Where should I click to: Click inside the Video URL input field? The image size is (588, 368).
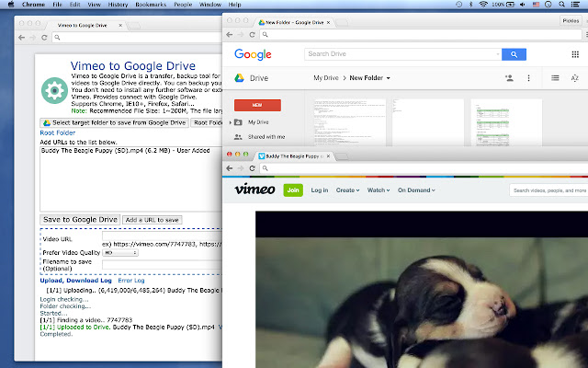click(162, 236)
